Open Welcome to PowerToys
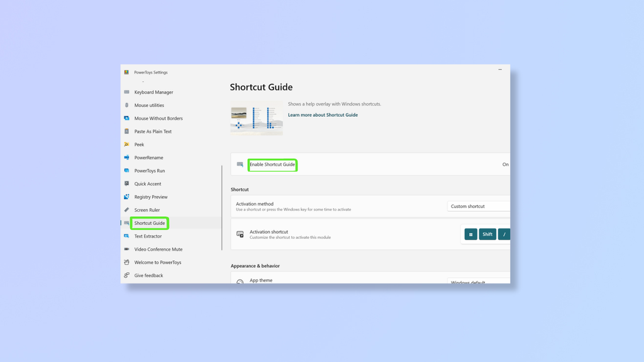The image size is (644, 362). coord(157,262)
